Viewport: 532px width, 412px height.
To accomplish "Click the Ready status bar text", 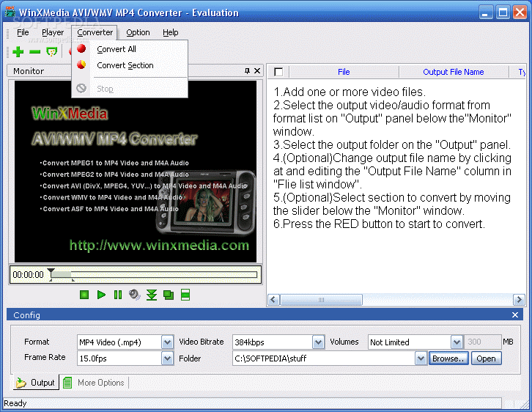I will (15, 403).
